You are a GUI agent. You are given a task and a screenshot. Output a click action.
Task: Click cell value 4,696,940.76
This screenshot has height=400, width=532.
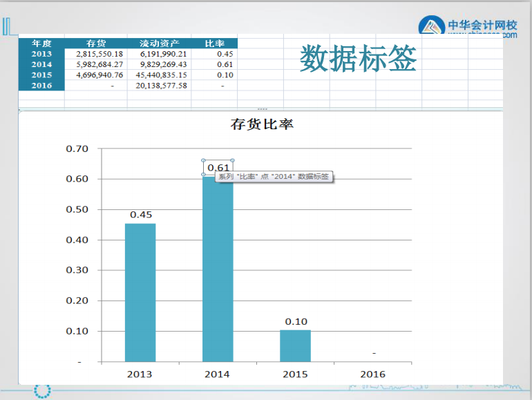(x=99, y=75)
